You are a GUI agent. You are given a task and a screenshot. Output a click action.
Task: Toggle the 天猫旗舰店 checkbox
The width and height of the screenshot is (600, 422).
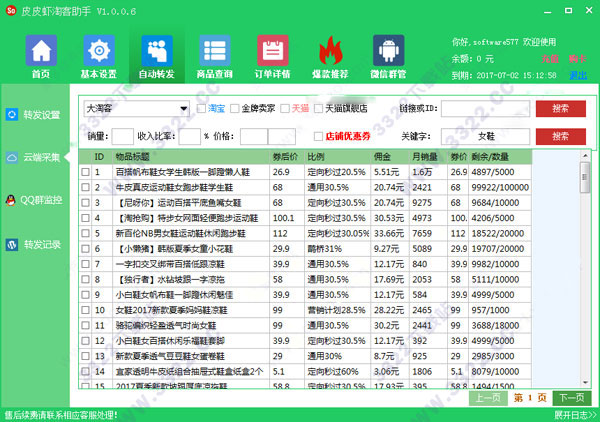pyautogui.click(x=318, y=109)
